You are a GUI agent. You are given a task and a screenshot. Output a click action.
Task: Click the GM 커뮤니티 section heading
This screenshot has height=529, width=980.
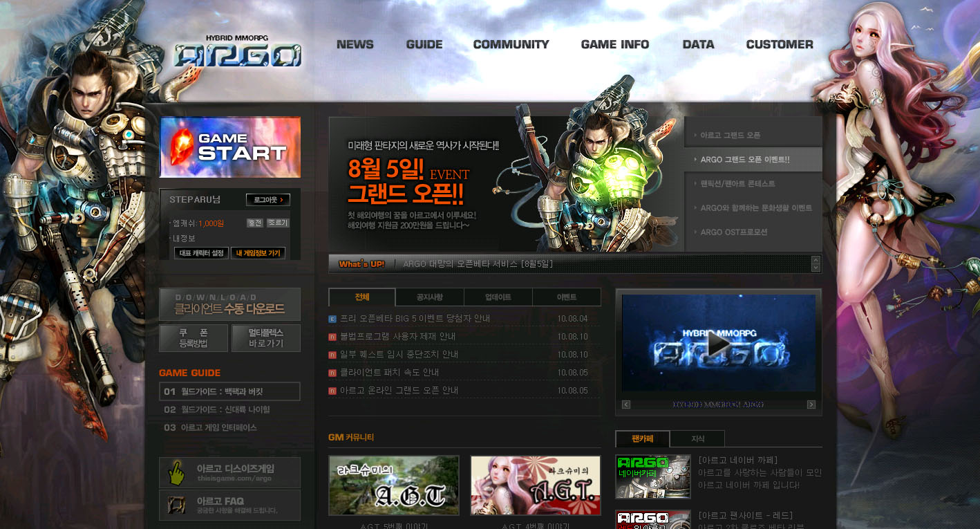click(x=351, y=438)
